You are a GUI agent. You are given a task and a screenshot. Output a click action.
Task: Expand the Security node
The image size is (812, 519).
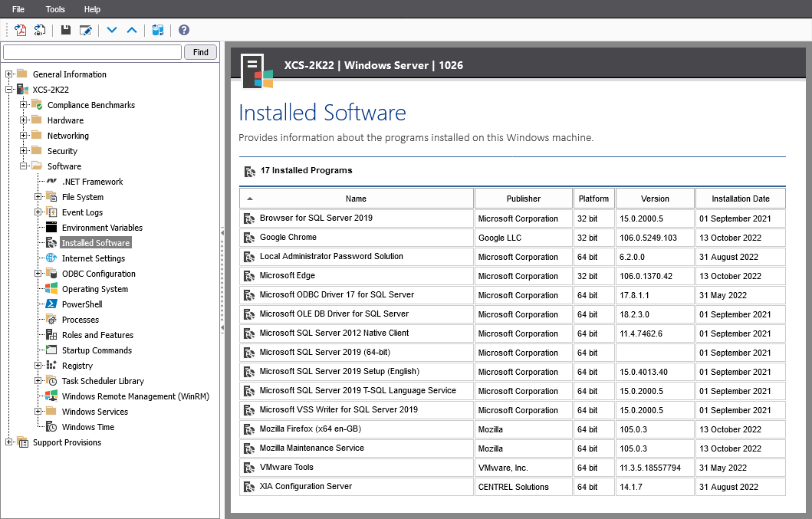tap(23, 151)
